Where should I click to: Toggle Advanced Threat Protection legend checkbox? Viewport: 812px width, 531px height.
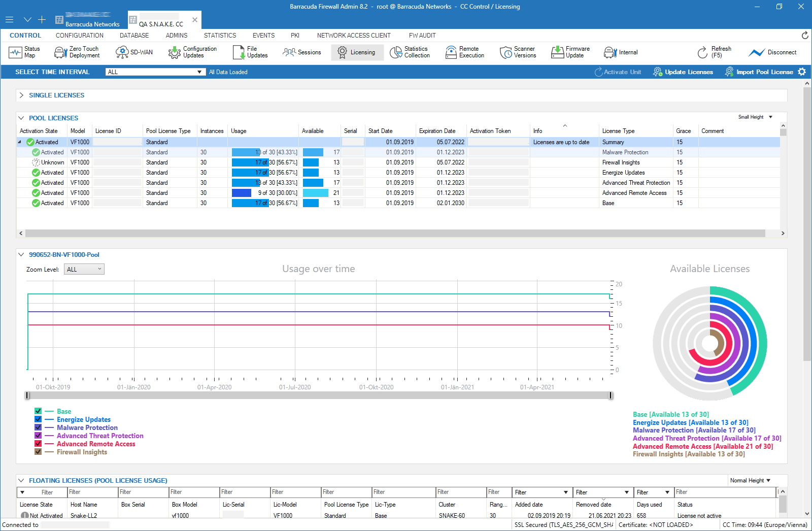38,436
